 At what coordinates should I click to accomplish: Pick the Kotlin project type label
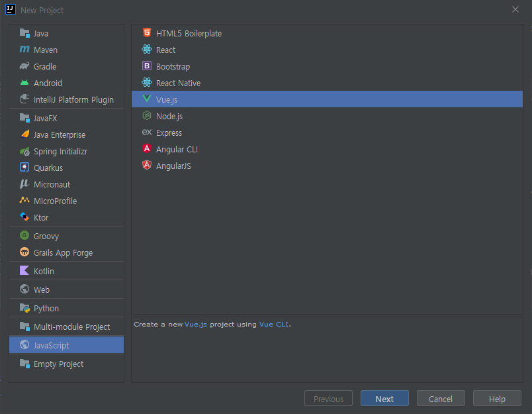(44, 272)
